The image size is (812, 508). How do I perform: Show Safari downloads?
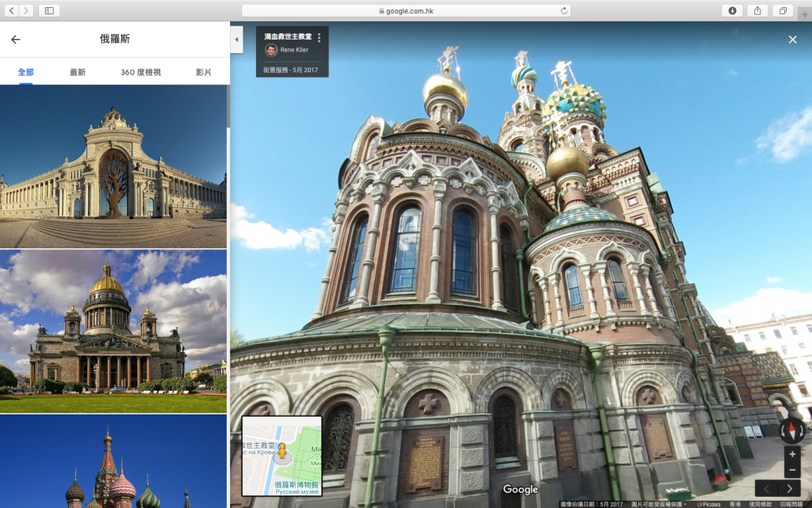click(x=731, y=11)
